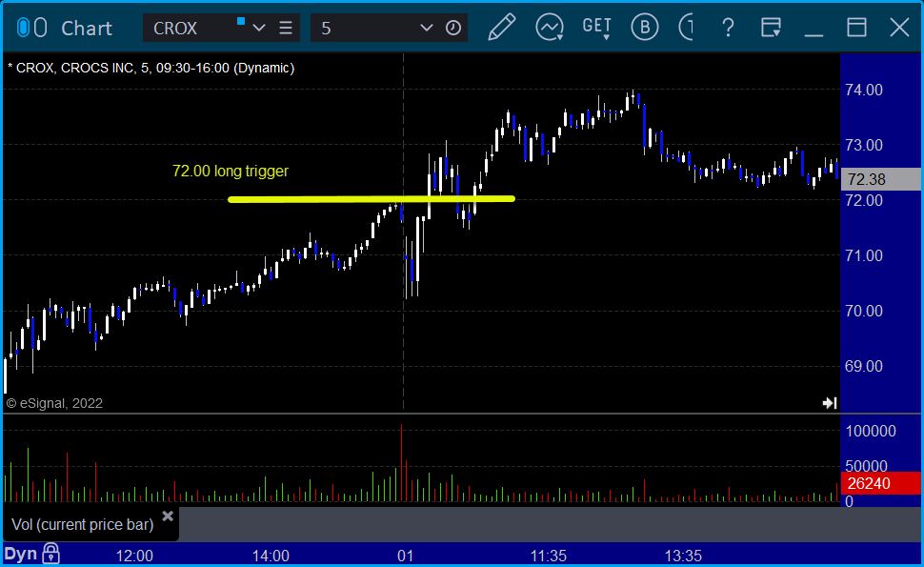Select the pencil drawing tools icon
This screenshot has height=567, width=924.
pos(501,27)
